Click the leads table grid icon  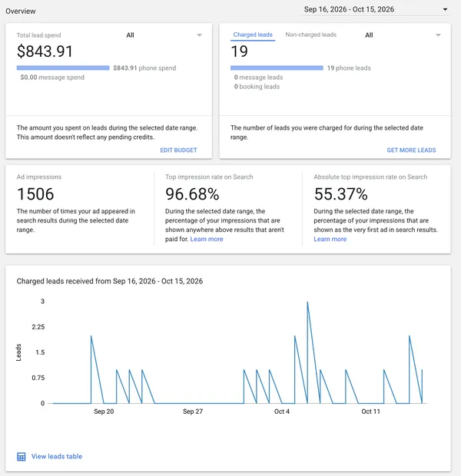tap(22, 457)
